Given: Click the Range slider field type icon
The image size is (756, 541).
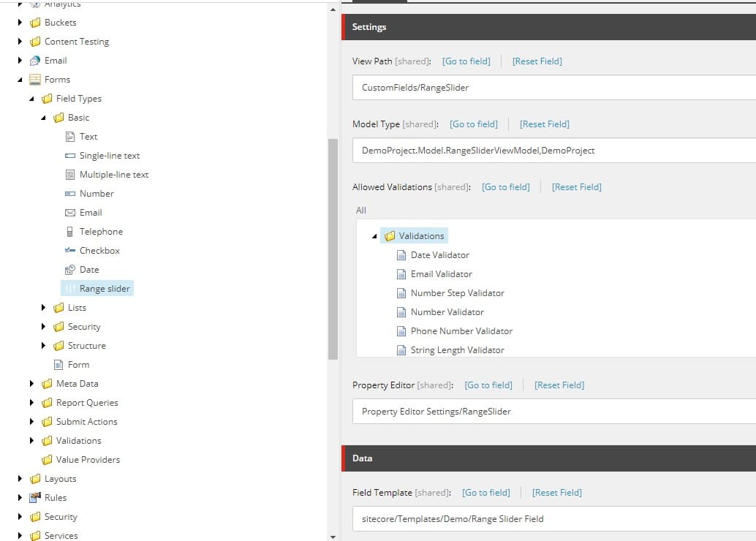Looking at the screenshot, I should coord(70,289).
